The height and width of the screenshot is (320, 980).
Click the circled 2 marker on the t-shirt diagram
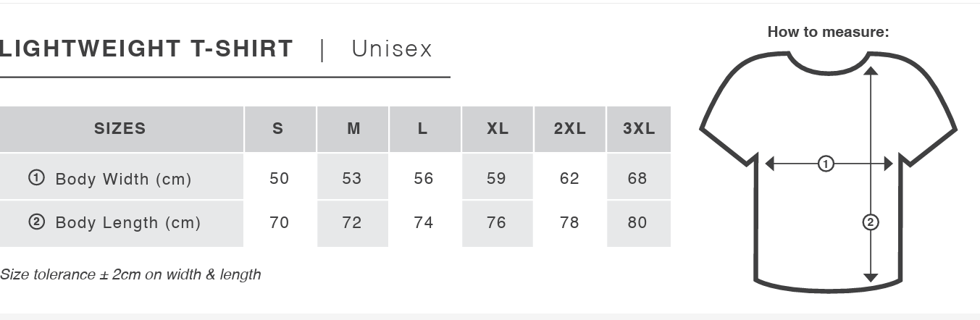871,222
